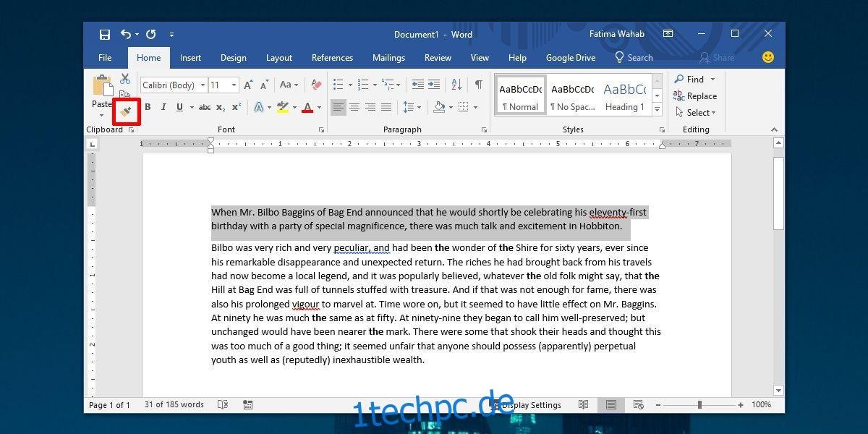Click the Multilevel List icon
The height and width of the screenshot is (434, 868).
pos(388,85)
